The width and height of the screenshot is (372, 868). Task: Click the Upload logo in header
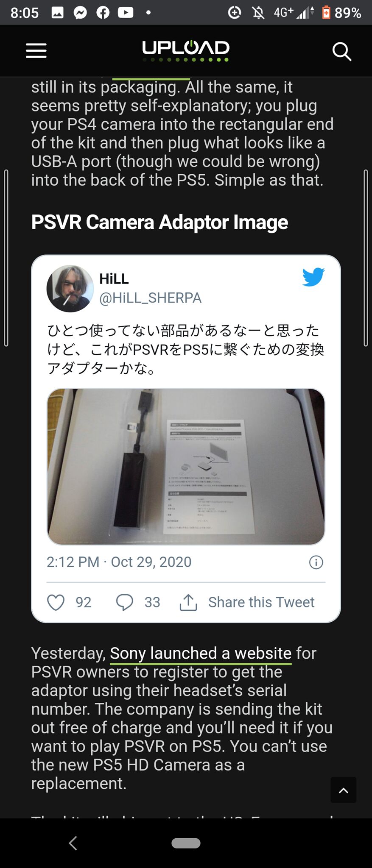pyautogui.click(x=186, y=51)
